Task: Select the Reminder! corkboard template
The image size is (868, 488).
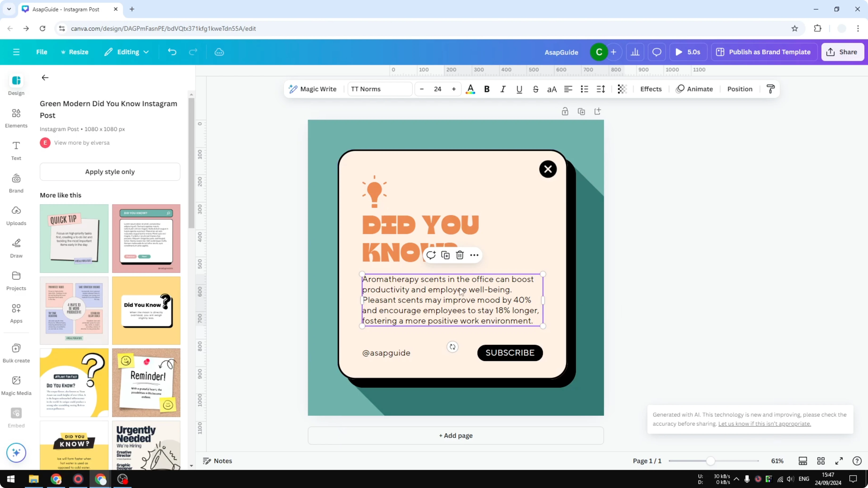Action: pyautogui.click(x=146, y=383)
